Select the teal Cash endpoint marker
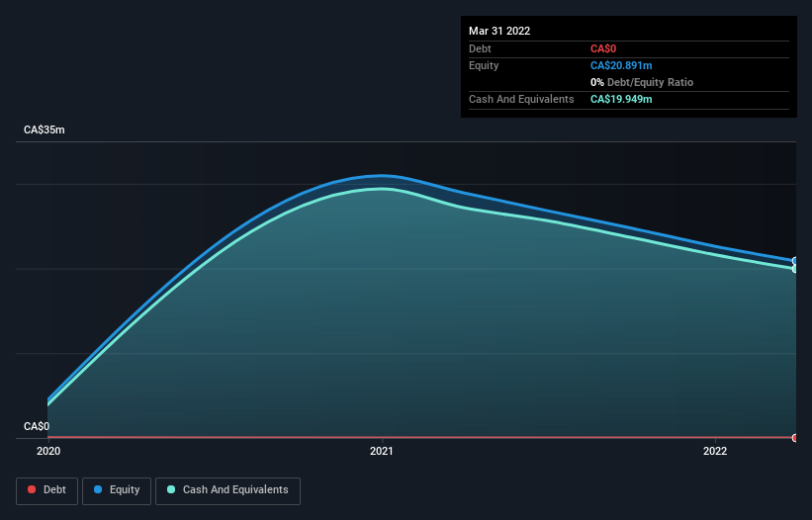The width and height of the screenshot is (812, 520). (x=795, y=269)
